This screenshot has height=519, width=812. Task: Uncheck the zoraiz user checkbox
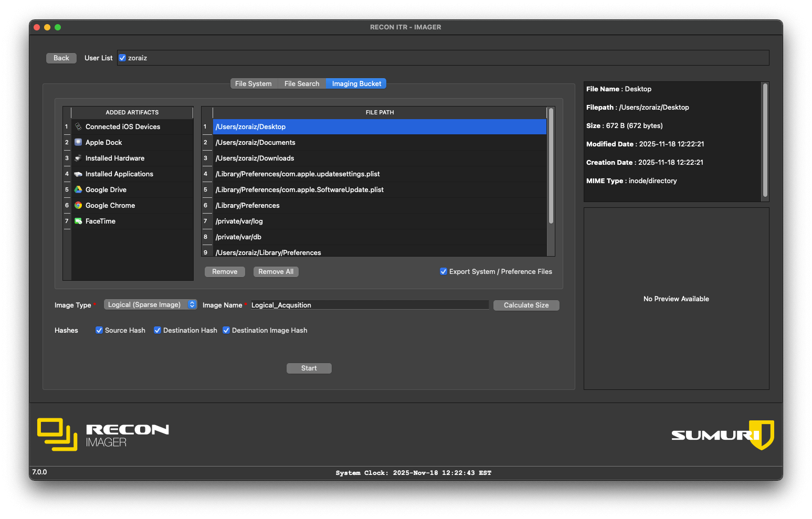(x=122, y=58)
